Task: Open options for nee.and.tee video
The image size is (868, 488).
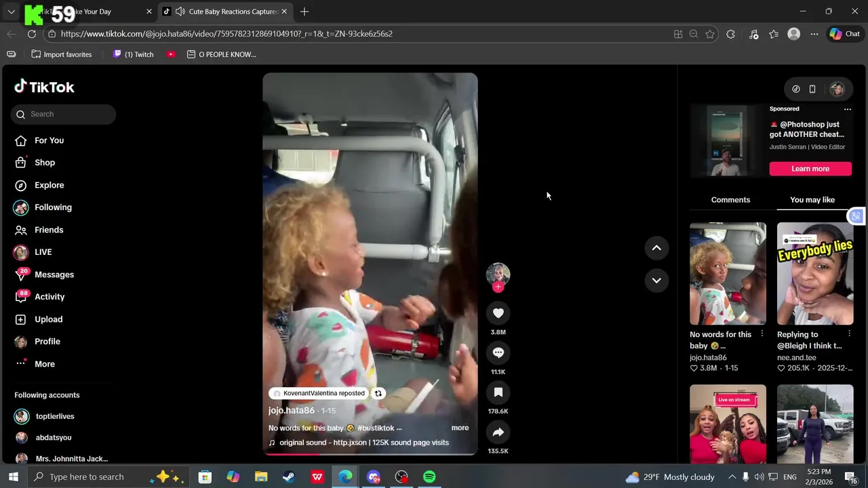Action: [x=849, y=334]
